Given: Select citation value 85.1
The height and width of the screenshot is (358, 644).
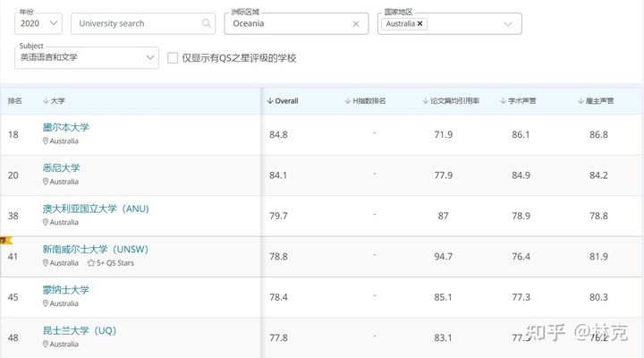Looking at the screenshot, I should pos(443,297).
